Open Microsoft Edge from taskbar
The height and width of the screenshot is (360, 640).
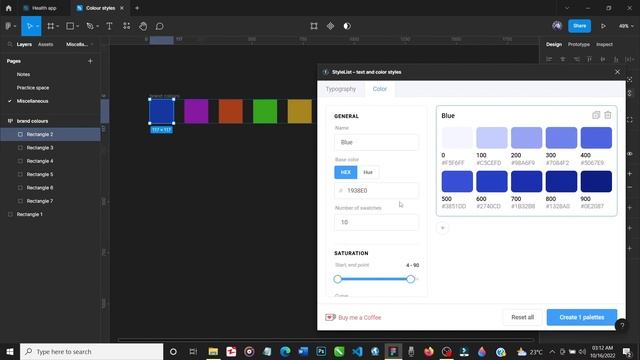[285, 351]
